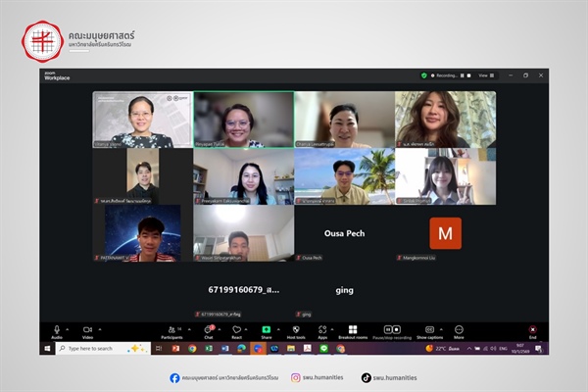Toggle the camera with the Video button
The image size is (588, 392).
87,330
